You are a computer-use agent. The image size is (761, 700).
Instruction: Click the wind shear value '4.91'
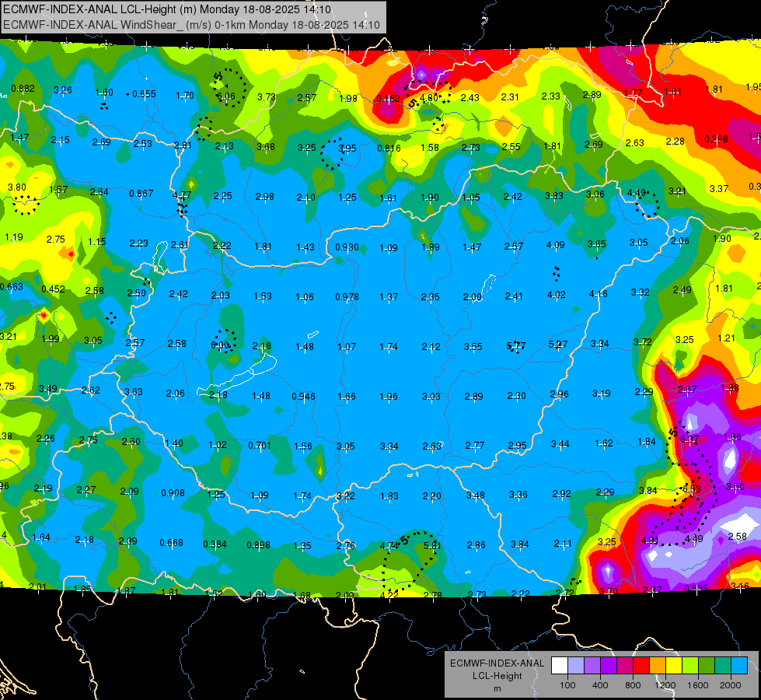[650, 540]
